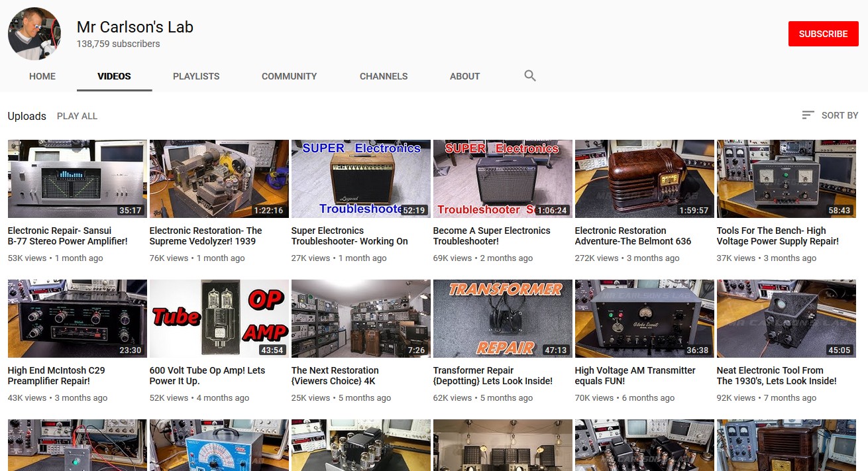
Task: Click the '138,759 subscribers' count text
Action: point(119,44)
